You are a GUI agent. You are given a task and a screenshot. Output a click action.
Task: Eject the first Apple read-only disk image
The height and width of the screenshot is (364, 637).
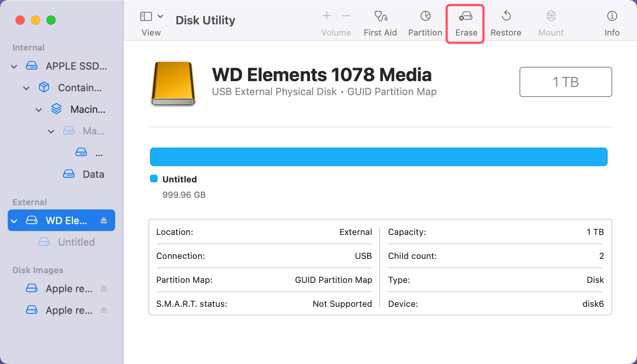click(104, 288)
